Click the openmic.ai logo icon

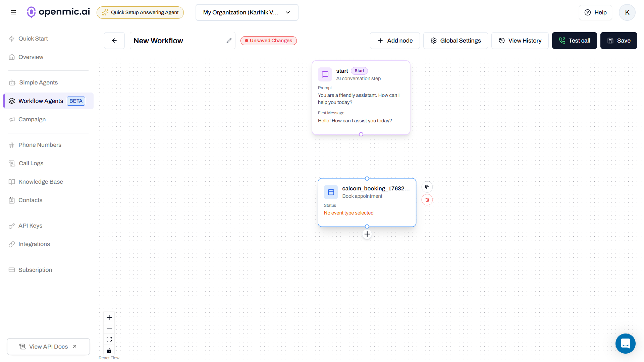(x=31, y=12)
